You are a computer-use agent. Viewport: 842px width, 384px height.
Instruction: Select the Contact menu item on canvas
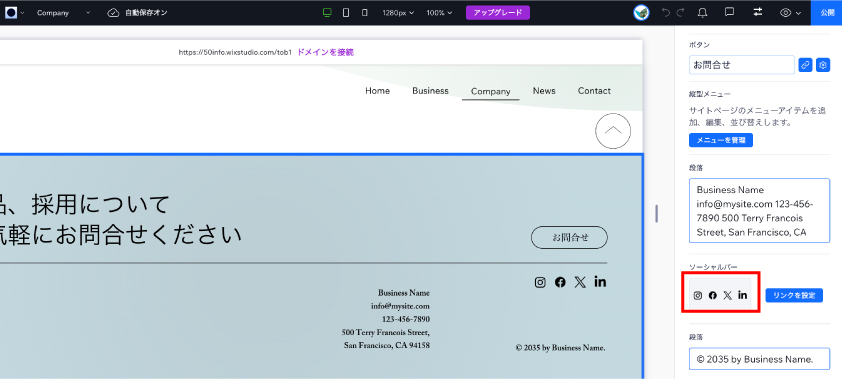coord(594,91)
